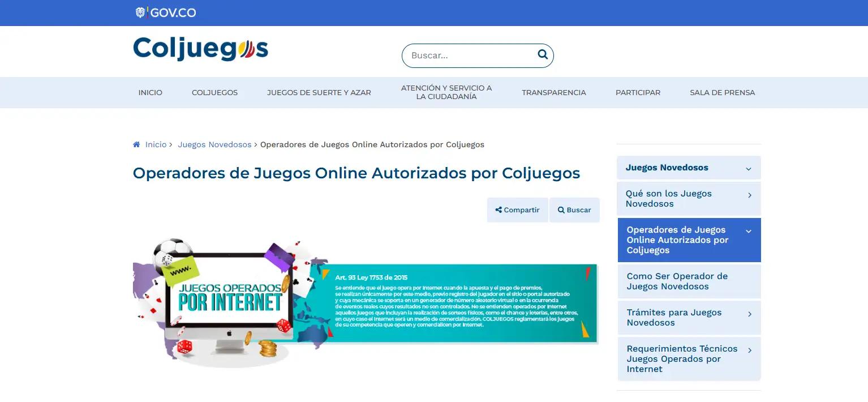This screenshot has width=868, height=402.
Task: Click the Buscar button beside Compartir
Action: click(574, 209)
